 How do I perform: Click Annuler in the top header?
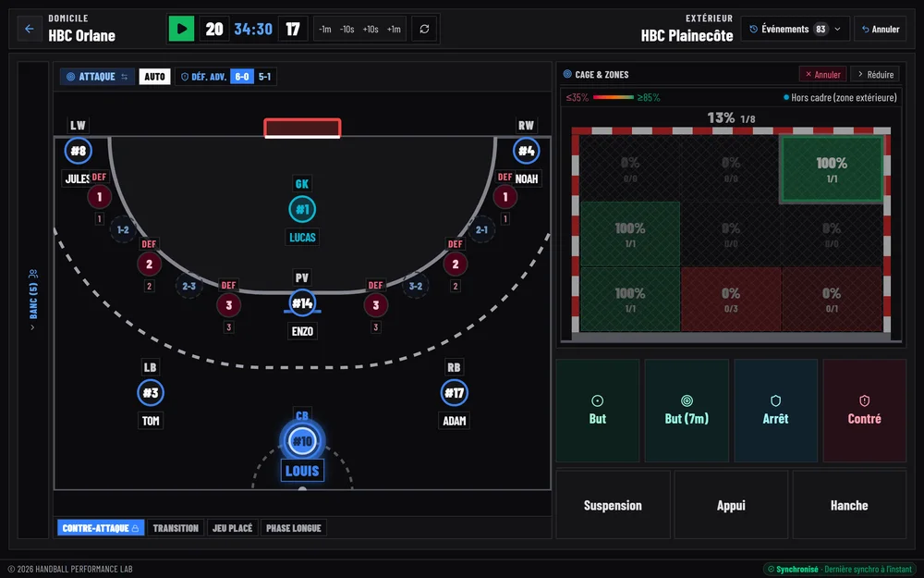click(881, 29)
